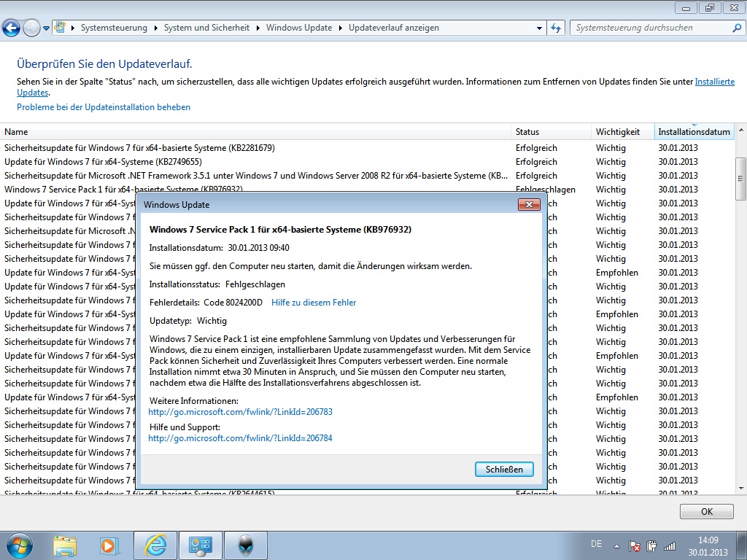The width and height of the screenshot is (747, 560).
Task: Sort the list by the Installationsdatum column header
Action: pyautogui.click(x=694, y=132)
